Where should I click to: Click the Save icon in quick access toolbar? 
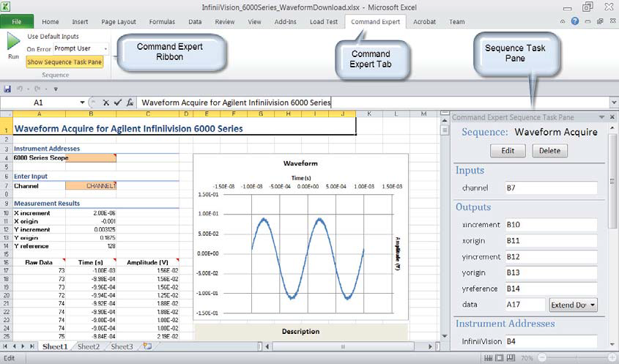point(7,89)
